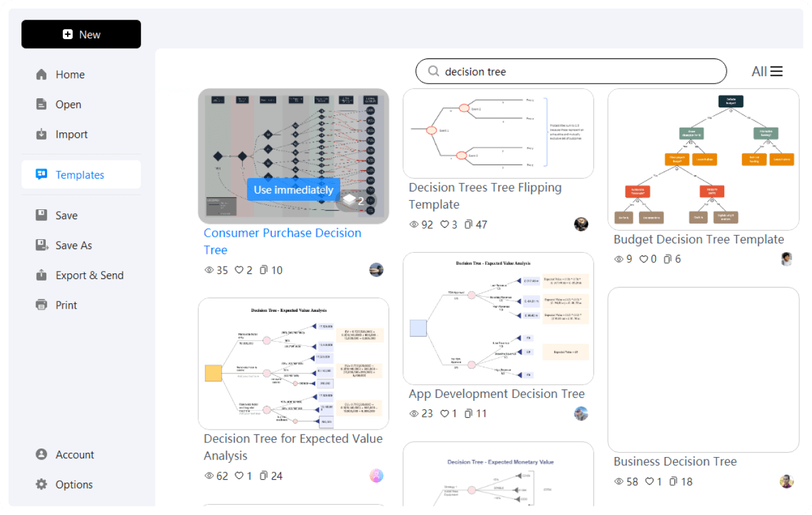Open the Templates panel icon

[41, 174]
